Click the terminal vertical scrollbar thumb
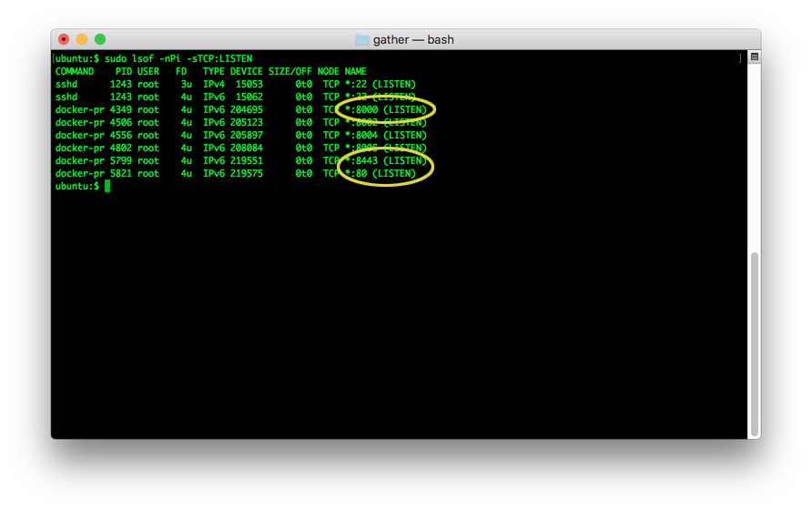Screen dimensions: 812x512 [755, 343]
